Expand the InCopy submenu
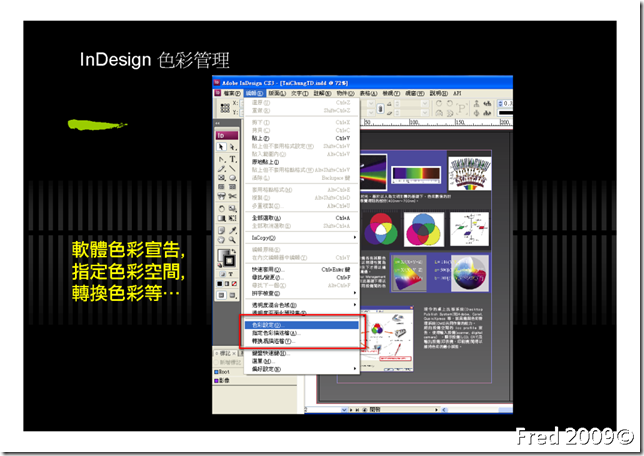 coord(301,238)
